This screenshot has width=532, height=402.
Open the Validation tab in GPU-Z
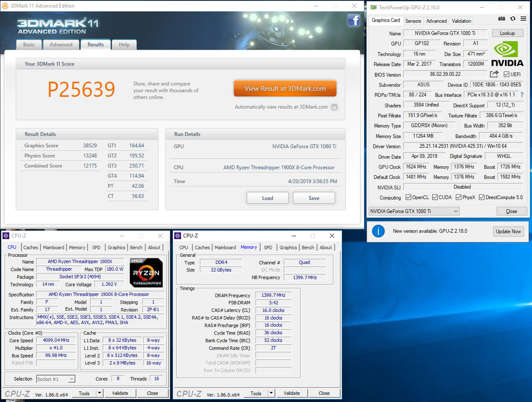(x=461, y=21)
